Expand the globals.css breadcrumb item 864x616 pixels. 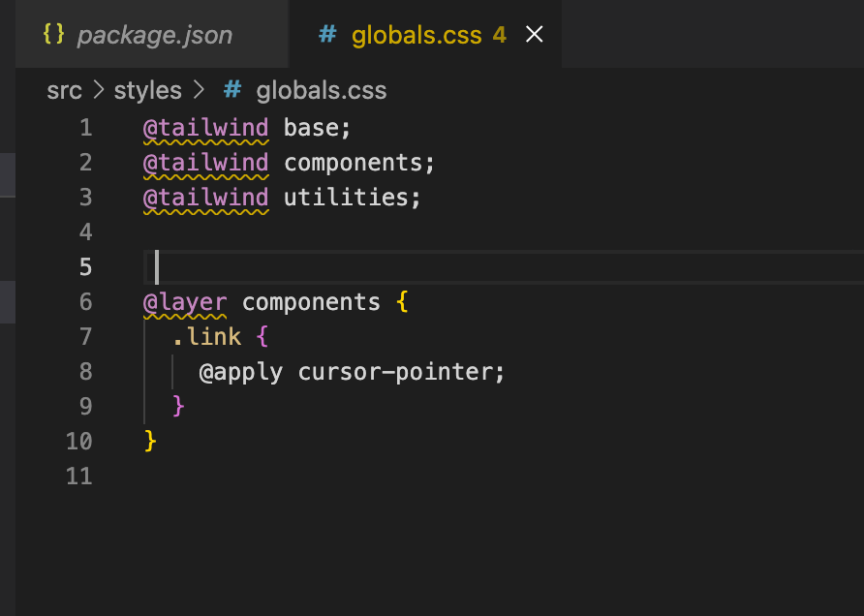pos(321,91)
